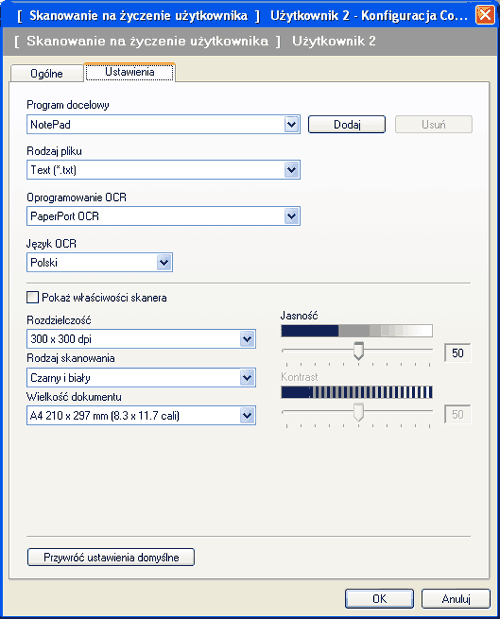This screenshot has width=500, height=619.
Task: Expand Rodzaj skanowania dropdown
Action: [x=141, y=377]
